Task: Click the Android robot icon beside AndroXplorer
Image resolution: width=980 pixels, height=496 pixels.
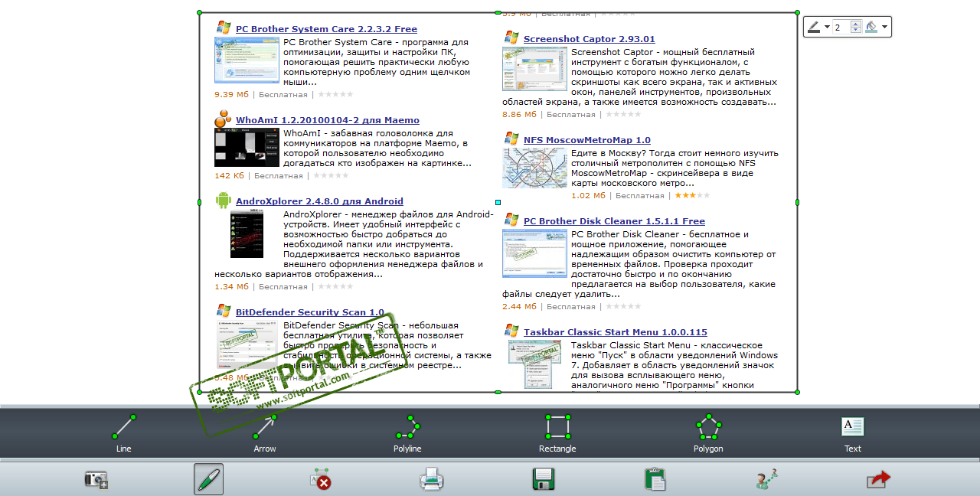Action: [224, 201]
